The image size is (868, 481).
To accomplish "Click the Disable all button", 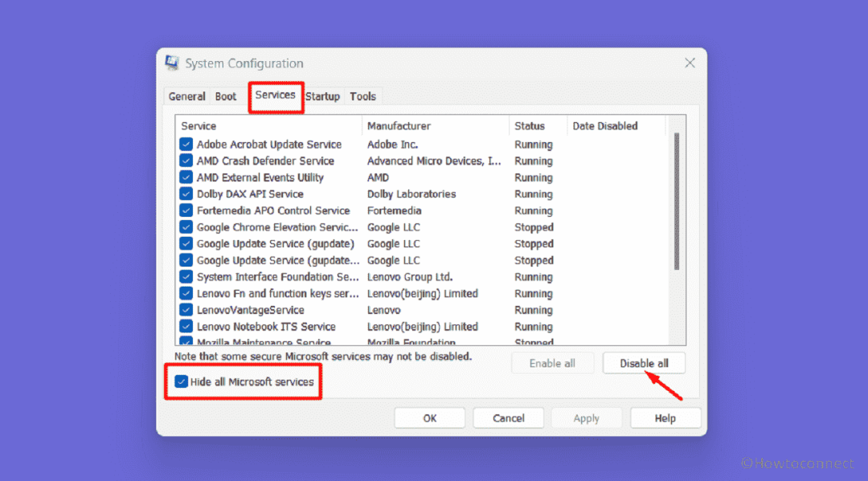I will click(644, 363).
